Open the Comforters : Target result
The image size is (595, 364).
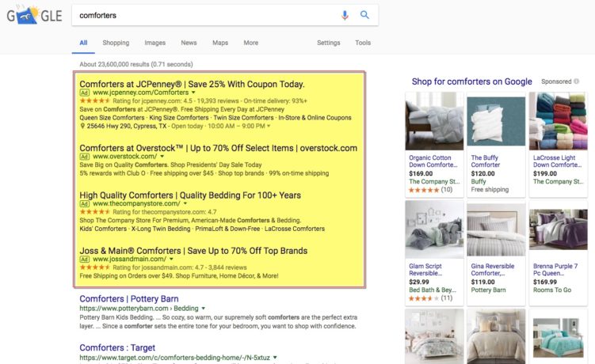tap(117, 347)
